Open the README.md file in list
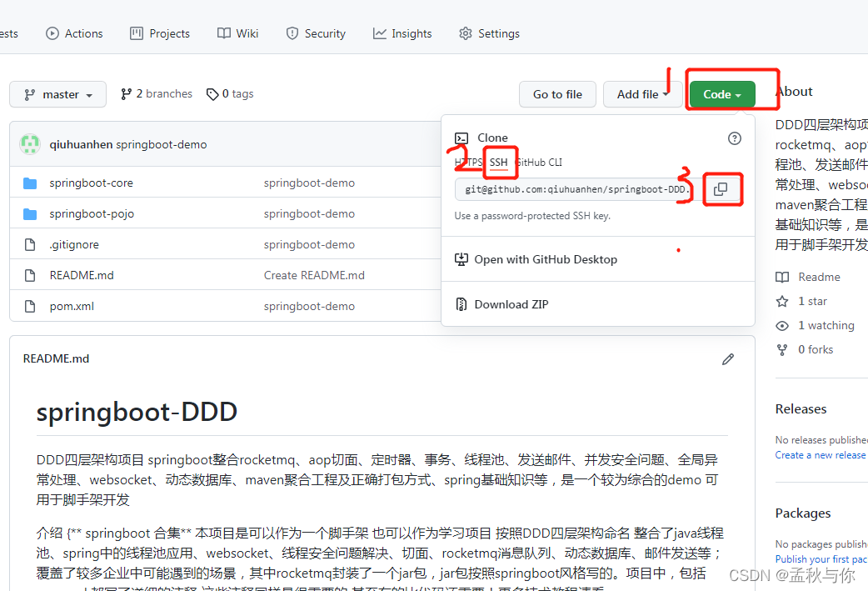The width and height of the screenshot is (868, 591). [82, 275]
